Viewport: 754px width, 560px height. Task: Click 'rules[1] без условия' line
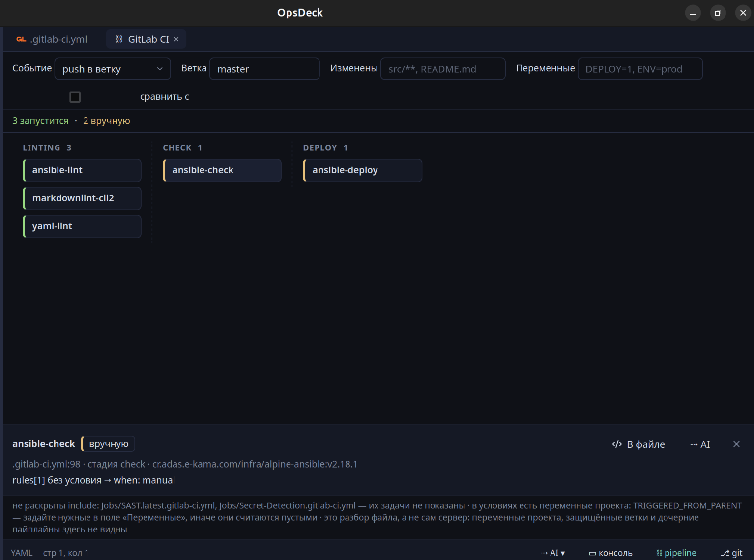[93, 480]
